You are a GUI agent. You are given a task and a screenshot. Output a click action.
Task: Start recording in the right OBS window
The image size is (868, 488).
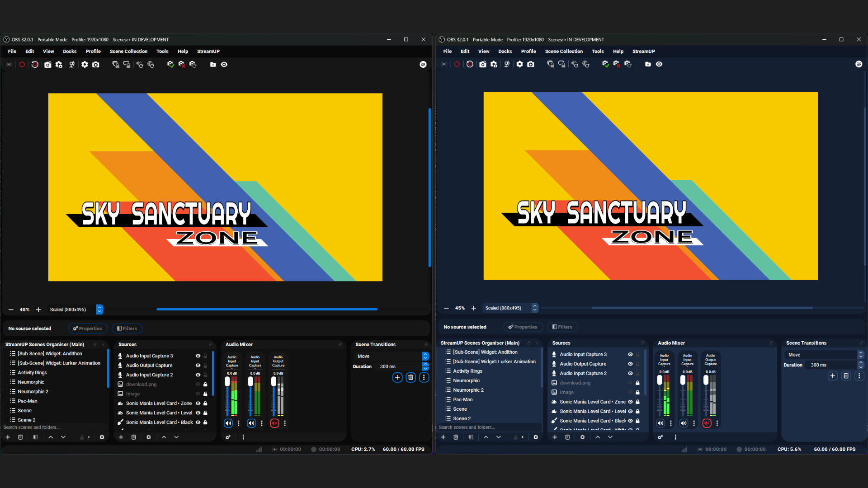click(x=457, y=64)
